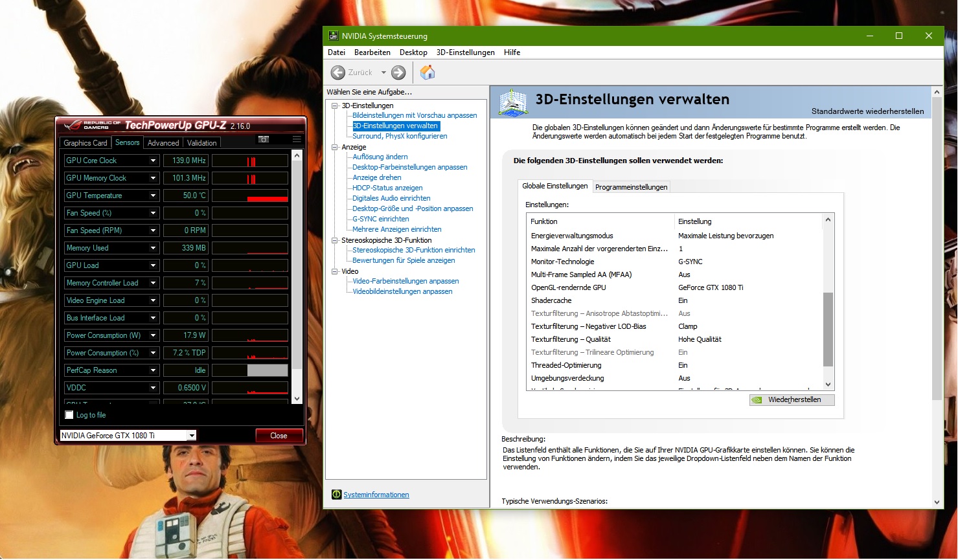Open GPU Core Clock sensor dropdown
Screen dimensions: 958x560
pyautogui.click(x=154, y=161)
